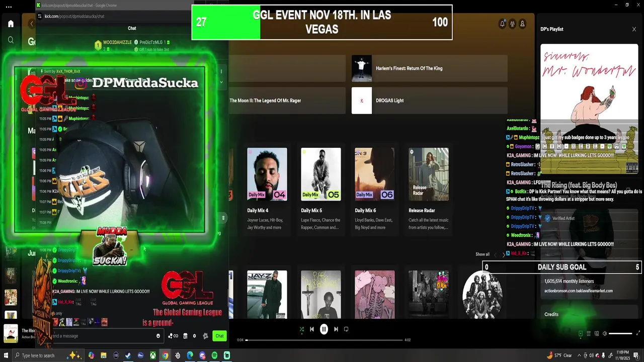
Task: Click the Show all link
Action: 482,254
